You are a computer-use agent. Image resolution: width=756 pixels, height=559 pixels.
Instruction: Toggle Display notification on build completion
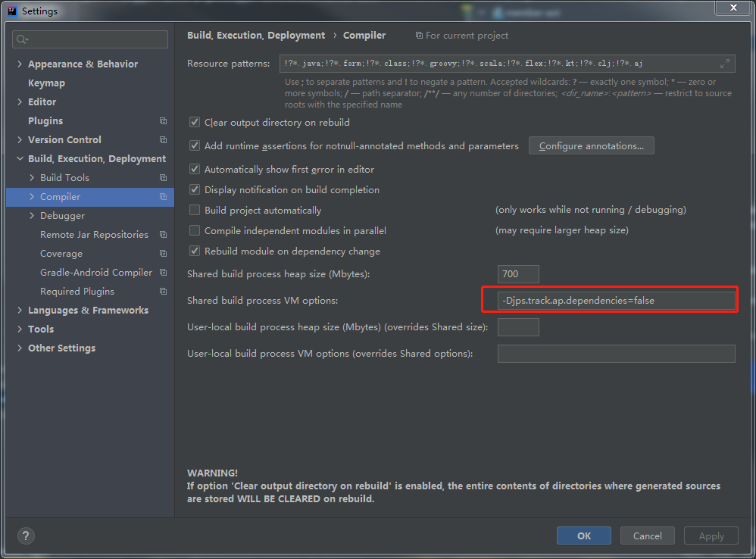(x=195, y=189)
